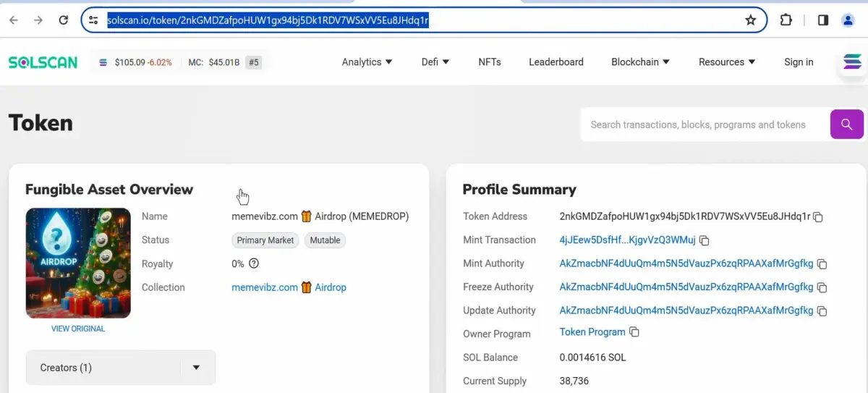Click the browser forward arrow

38,20
